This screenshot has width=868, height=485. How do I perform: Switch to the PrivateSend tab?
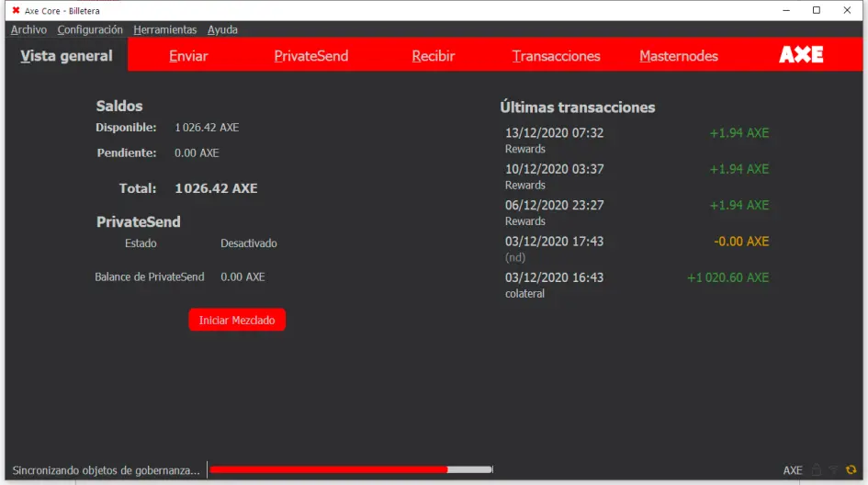(311, 56)
